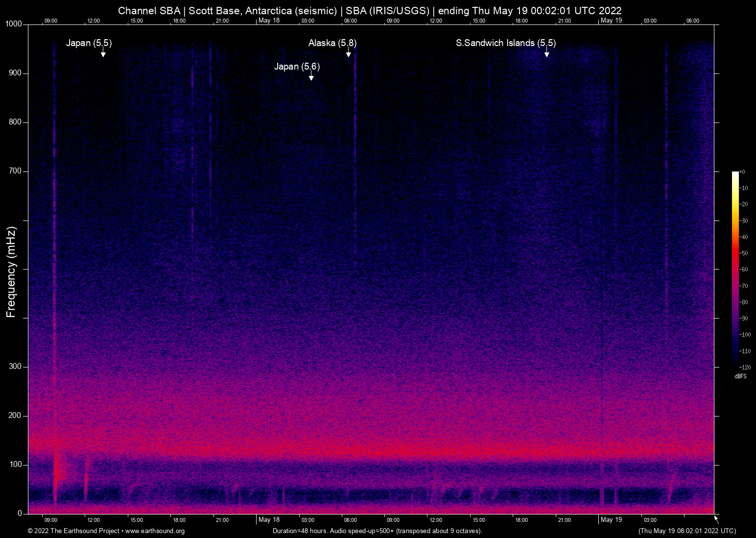Click the arrow marker under Japan (5.5)

click(x=103, y=53)
